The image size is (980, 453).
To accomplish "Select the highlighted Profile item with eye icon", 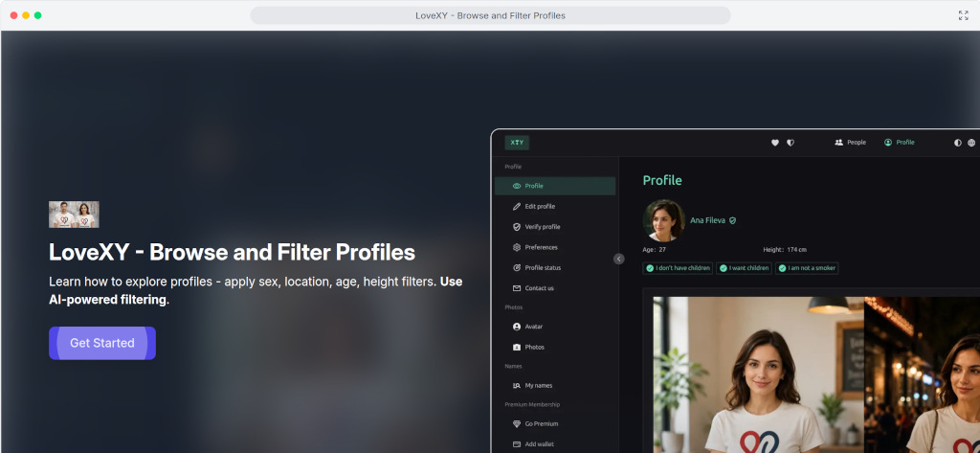I will (x=555, y=186).
